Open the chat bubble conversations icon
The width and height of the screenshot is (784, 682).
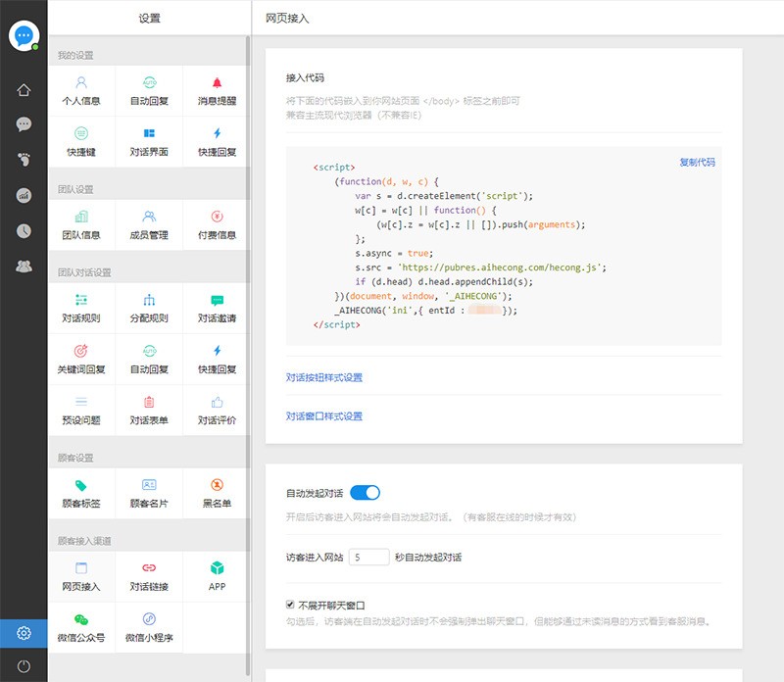pyautogui.click(x=24, y=124)
